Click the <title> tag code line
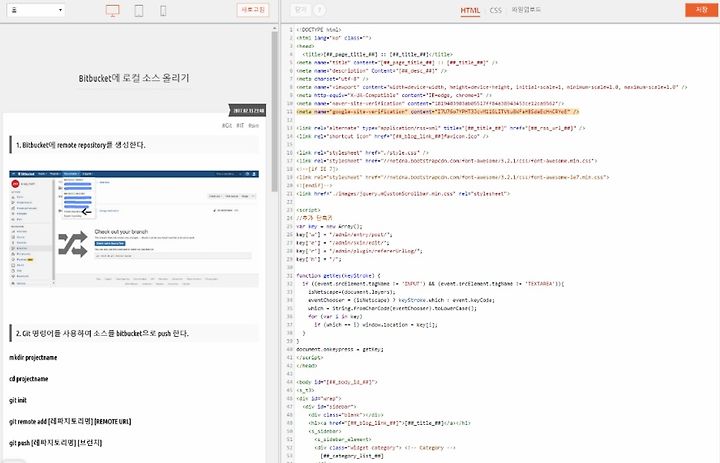The width and height of the screenshot is (720, 463). click(377, 54)
